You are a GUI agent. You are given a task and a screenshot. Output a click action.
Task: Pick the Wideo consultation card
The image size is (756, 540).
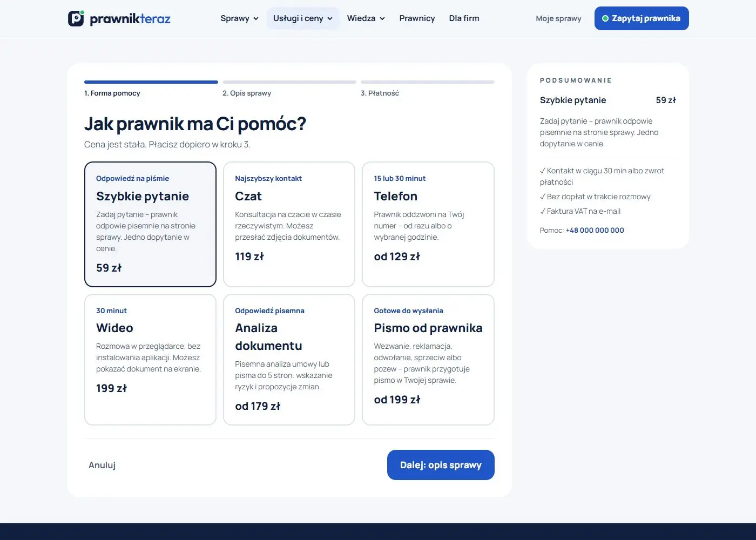point(150,360)
